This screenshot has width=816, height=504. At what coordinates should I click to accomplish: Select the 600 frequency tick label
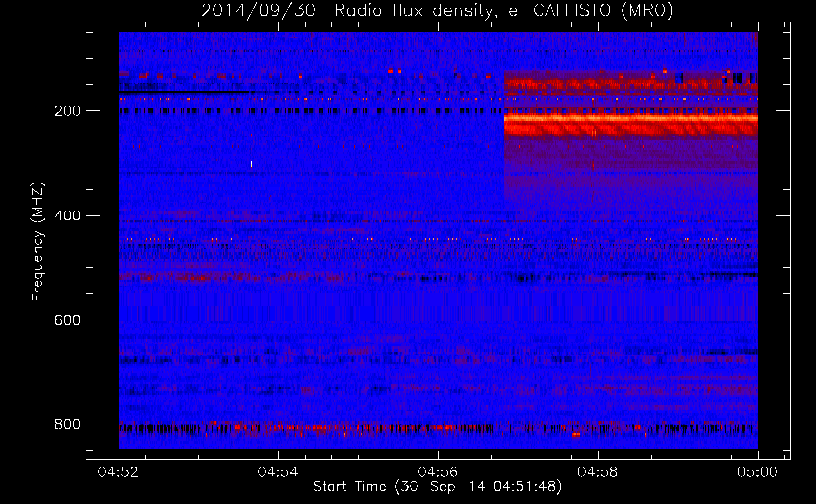(67, 320)
